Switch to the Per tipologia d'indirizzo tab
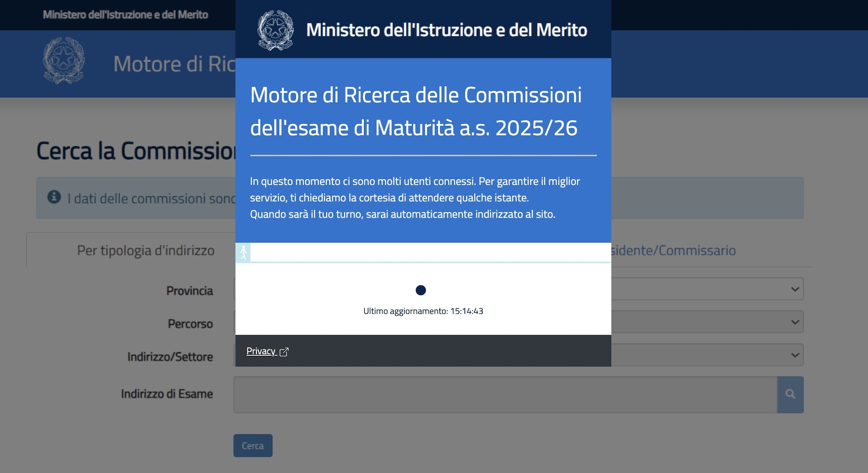868x473 pixels. [x=145, y=250]
